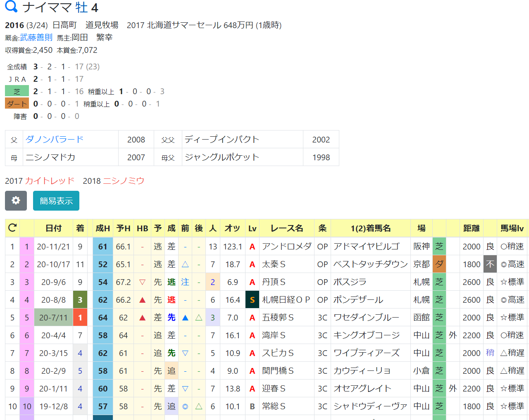Click the winner name ポンデザール

point(358,300)
